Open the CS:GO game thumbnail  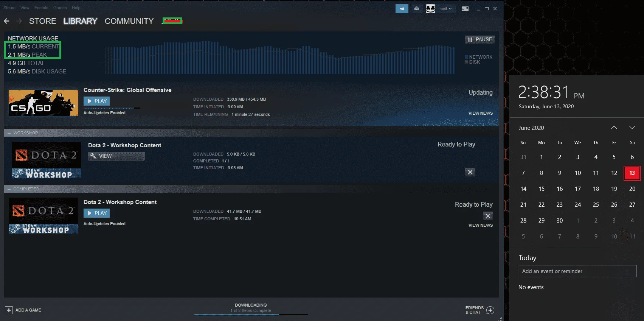tap(43, 103)
